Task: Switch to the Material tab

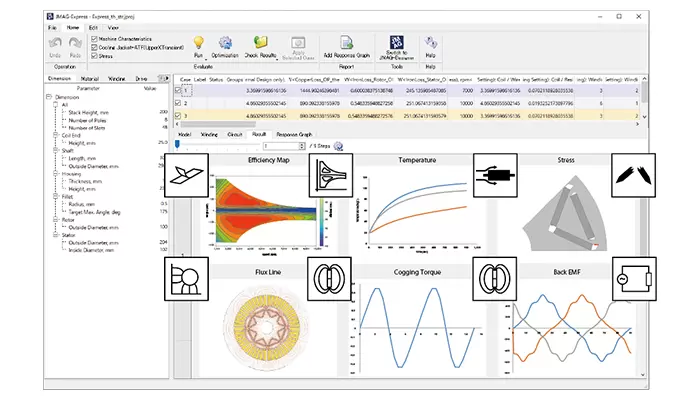Action: tap(90, 77)
